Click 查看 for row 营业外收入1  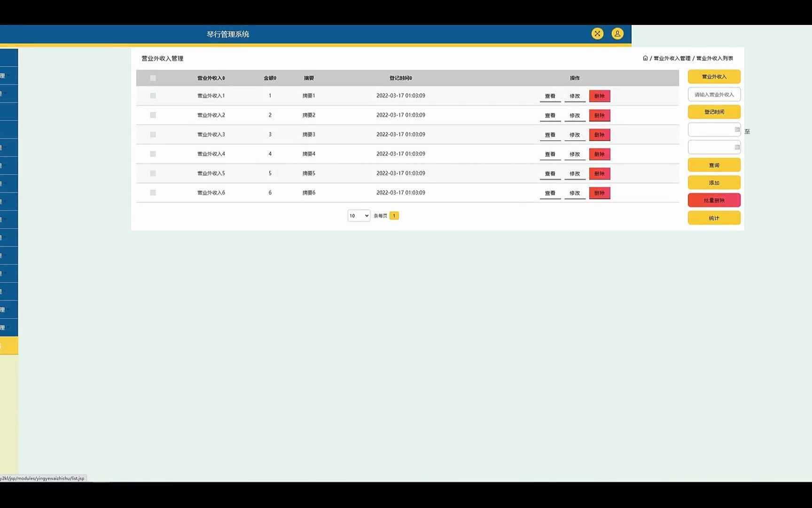(x=550, y=96)
